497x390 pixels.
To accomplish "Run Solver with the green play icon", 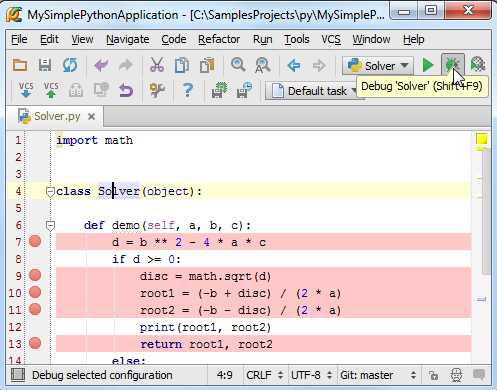I will click(x=427, y=65).
